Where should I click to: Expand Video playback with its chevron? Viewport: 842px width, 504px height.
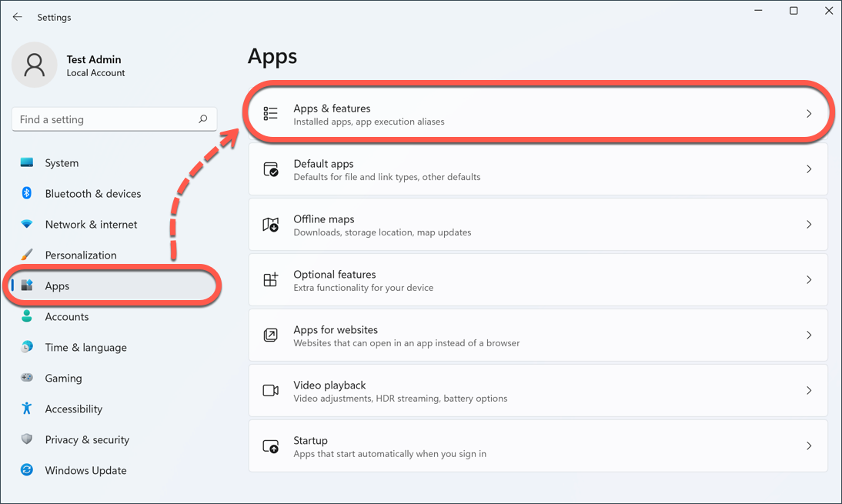[x=809, y=390]
